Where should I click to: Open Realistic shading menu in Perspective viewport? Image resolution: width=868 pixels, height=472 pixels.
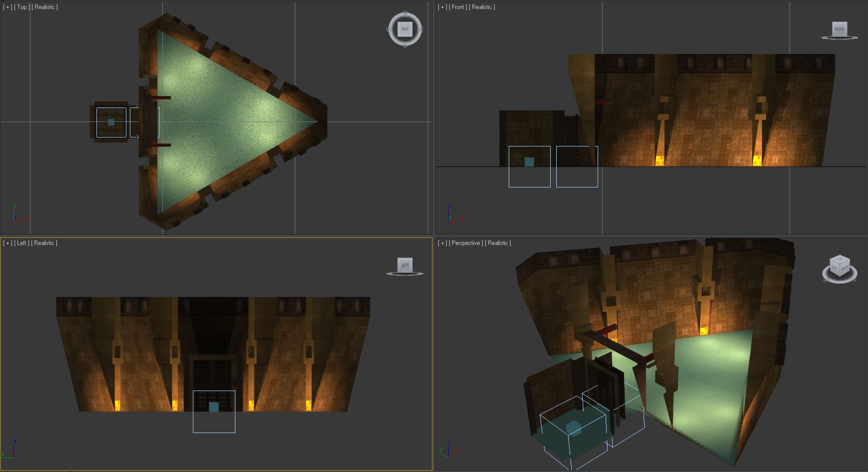(498, 243)
